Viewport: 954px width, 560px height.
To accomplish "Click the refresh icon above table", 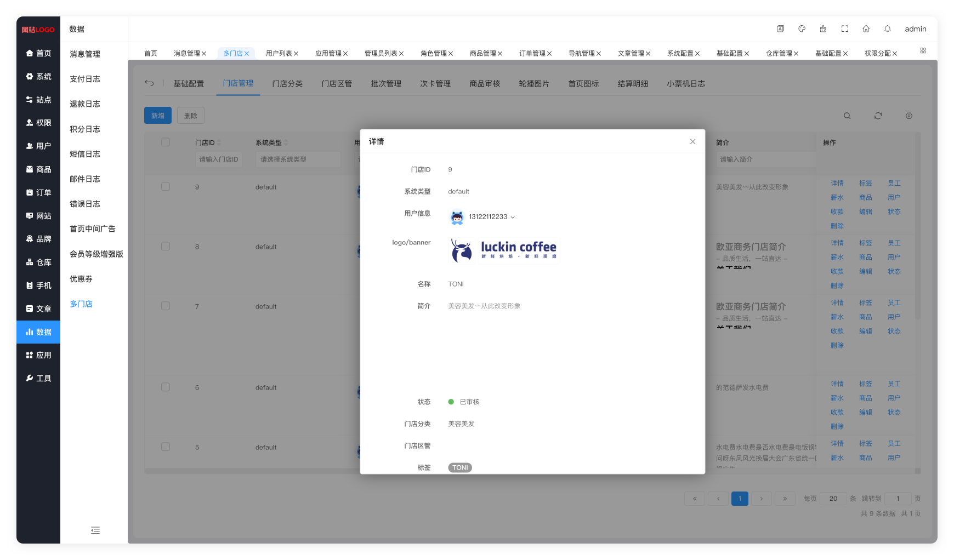I will tap(878, 116).
